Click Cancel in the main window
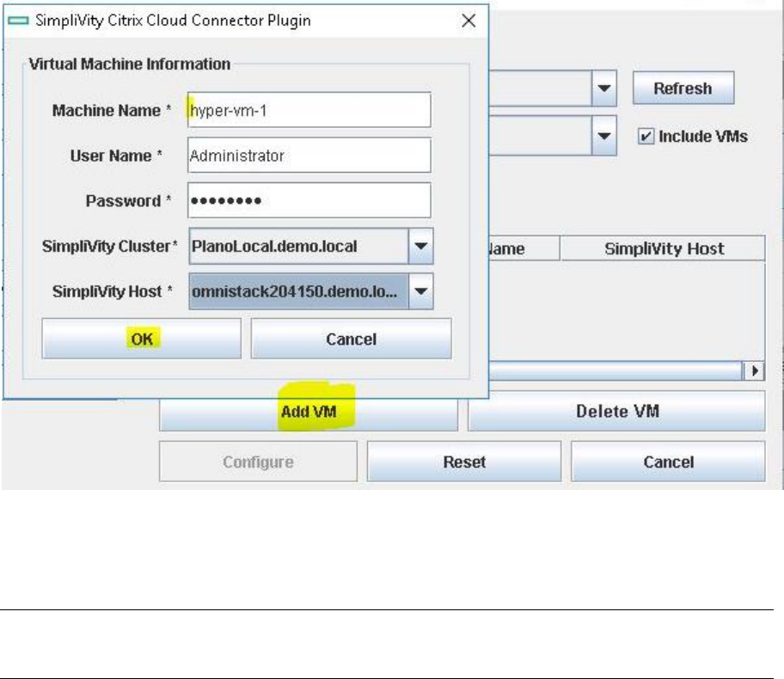This screenshot has width=784, height=679. click(668, 462)
